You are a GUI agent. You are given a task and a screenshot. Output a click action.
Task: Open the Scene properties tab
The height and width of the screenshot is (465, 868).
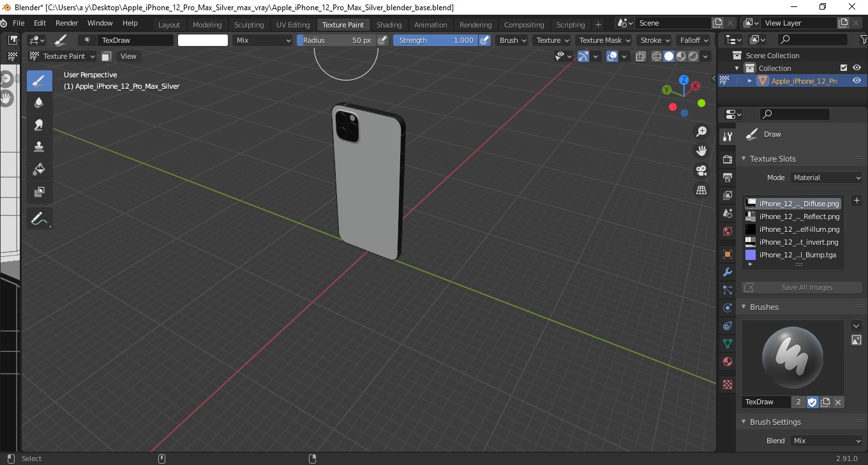pos(727,213)
